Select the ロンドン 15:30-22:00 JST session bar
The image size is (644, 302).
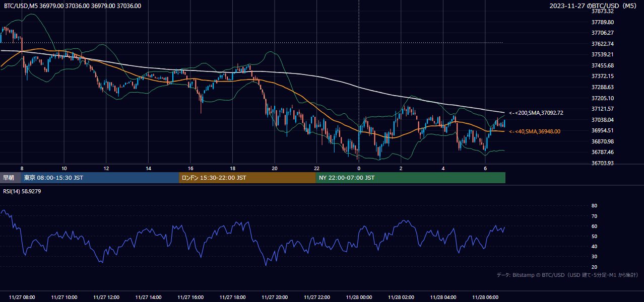[x=247, y=178]
